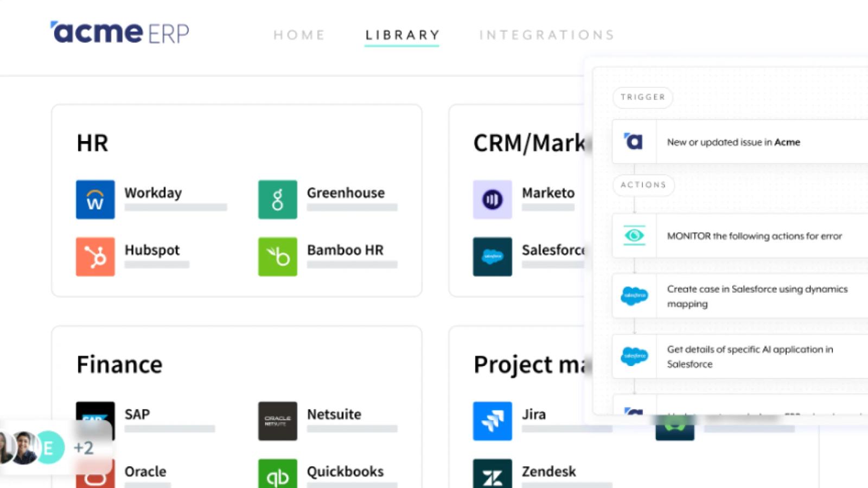Open the Zendesk app icon
868x488 pixels.
click(493, 473)
